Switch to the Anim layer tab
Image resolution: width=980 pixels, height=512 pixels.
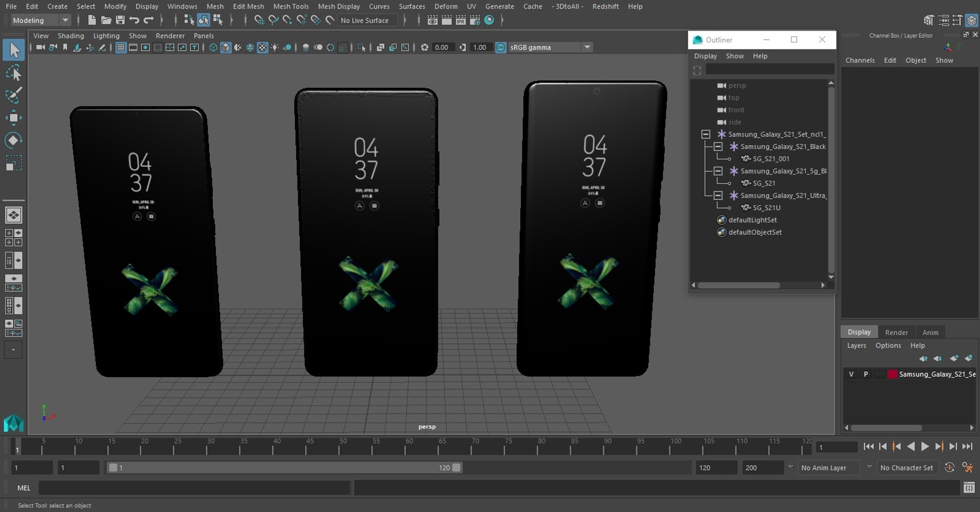point(930,332)
